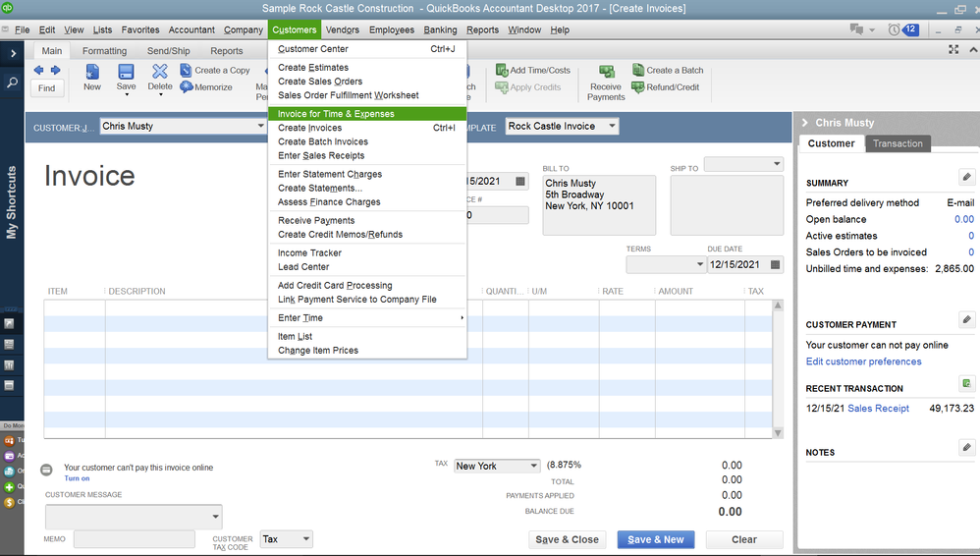980x556 pixels.
Task: Select Invoice for Time & Expenses
Action: click(x=367, y=114)
